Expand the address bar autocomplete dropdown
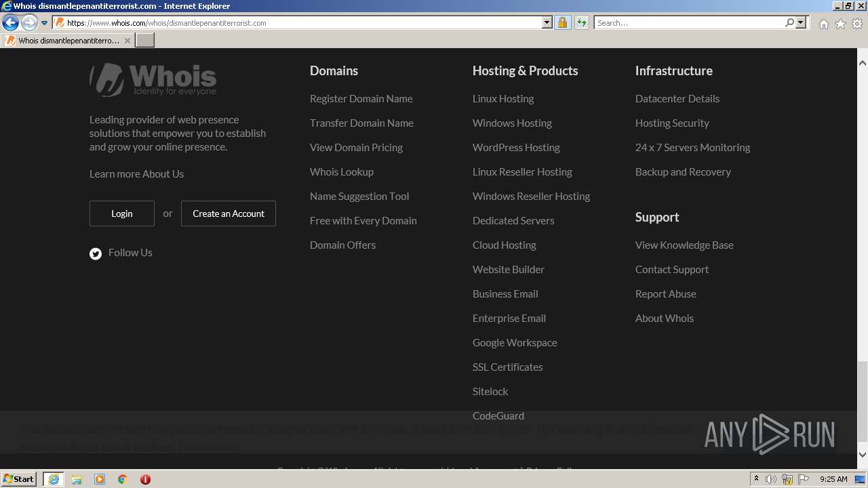Screen dimensions: 868x488 547,22
